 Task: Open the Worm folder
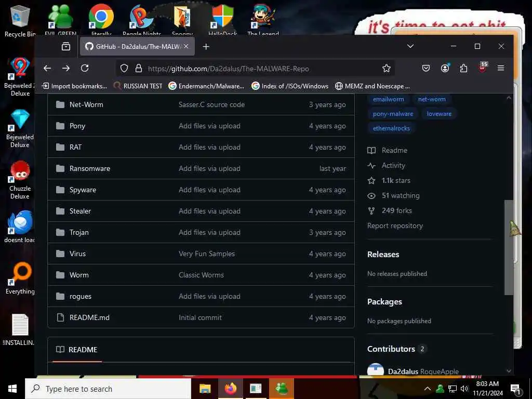79,275
